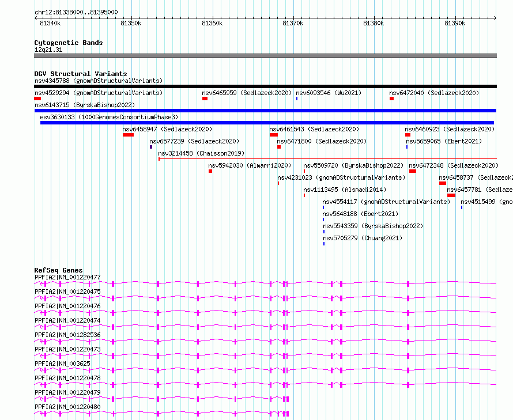Viewport: 513px width, 420px height.
Task: Click the 81350k ruler tick label
Action: (131, 23)
